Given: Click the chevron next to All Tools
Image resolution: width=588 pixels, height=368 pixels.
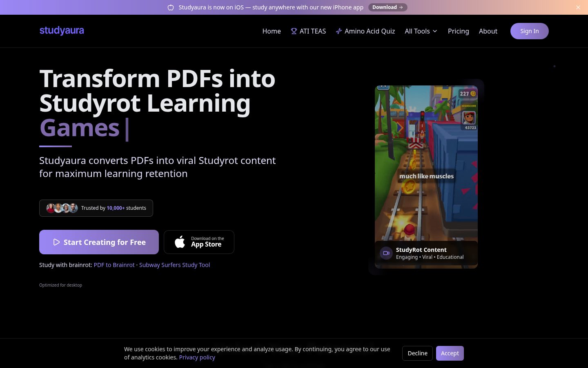Looking at the screenshot, I should pos(435,31).
